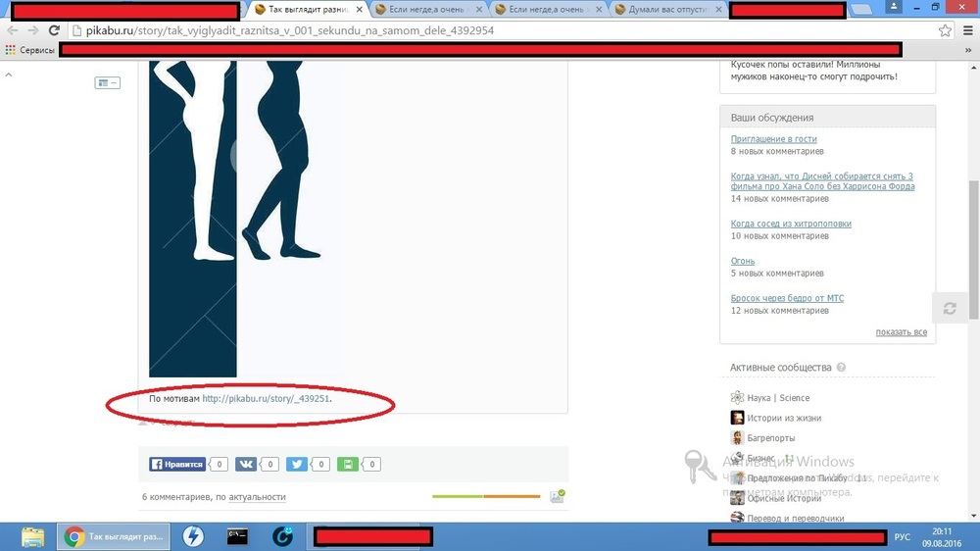Image resolution: width=980 pixels, height=551 pixels.
Task: Click the refresh icon at right edge
Action: (x=949, y=308)
